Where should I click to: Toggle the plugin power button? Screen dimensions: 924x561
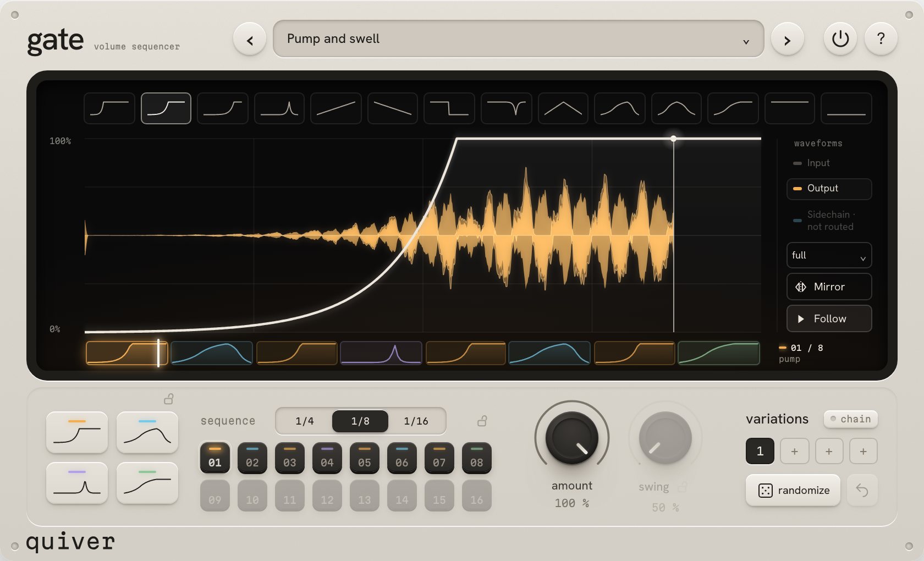pos(840,38)
